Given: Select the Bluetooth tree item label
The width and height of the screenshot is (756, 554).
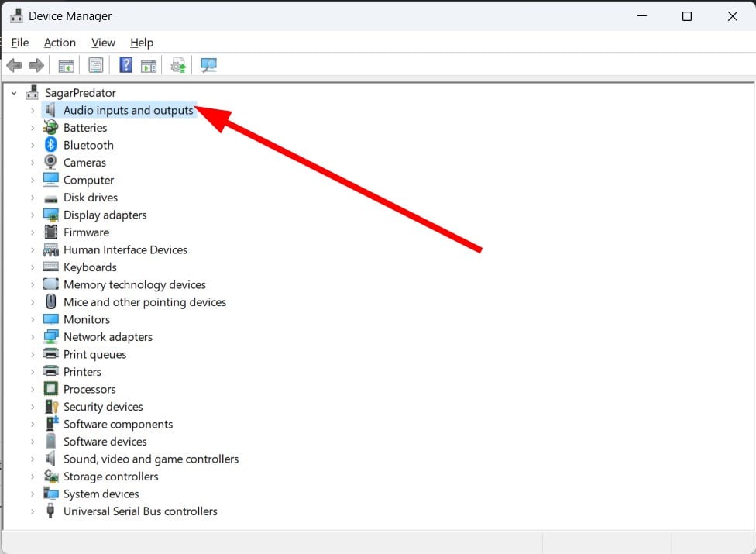Looking at the screenshot, I should (x=89, y=145).
